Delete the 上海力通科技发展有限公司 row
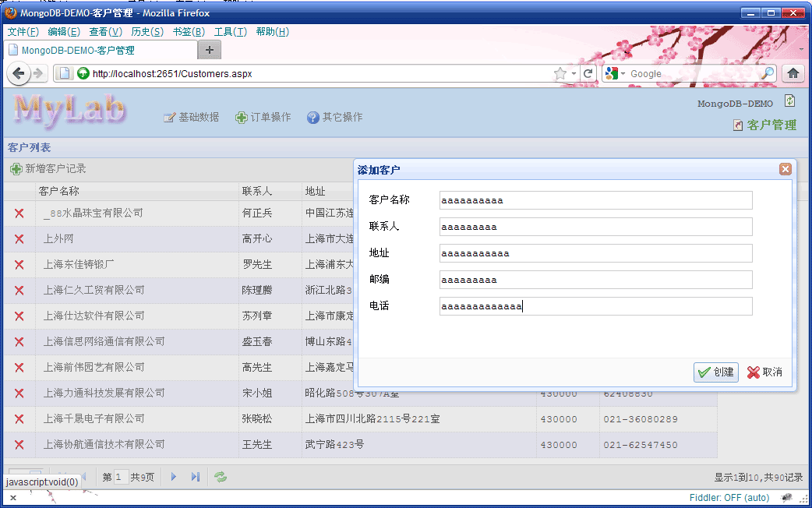The height and width of the screenshot is (508, 812). [x=19, y=393]
